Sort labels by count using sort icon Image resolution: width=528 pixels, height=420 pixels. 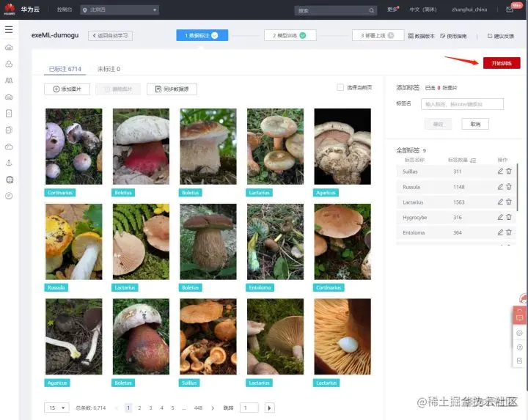tap(473, 161)
